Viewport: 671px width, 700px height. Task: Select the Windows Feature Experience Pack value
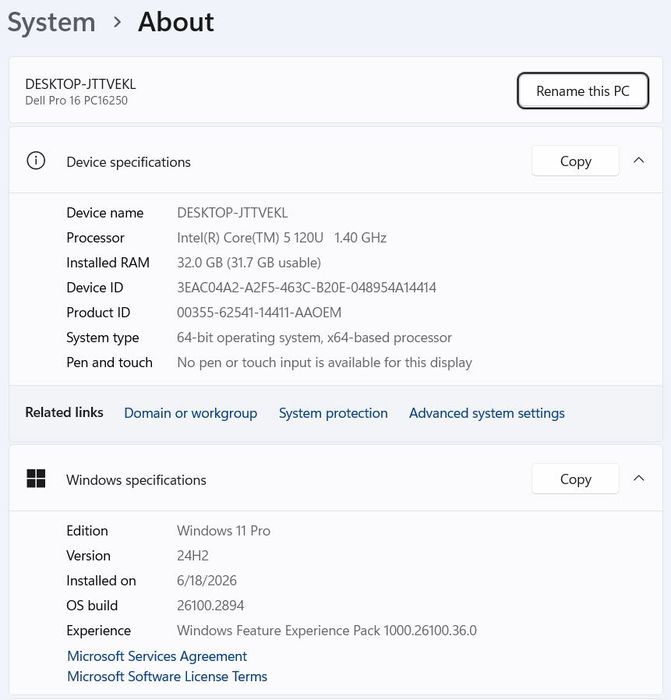click(x=327, y=630)
